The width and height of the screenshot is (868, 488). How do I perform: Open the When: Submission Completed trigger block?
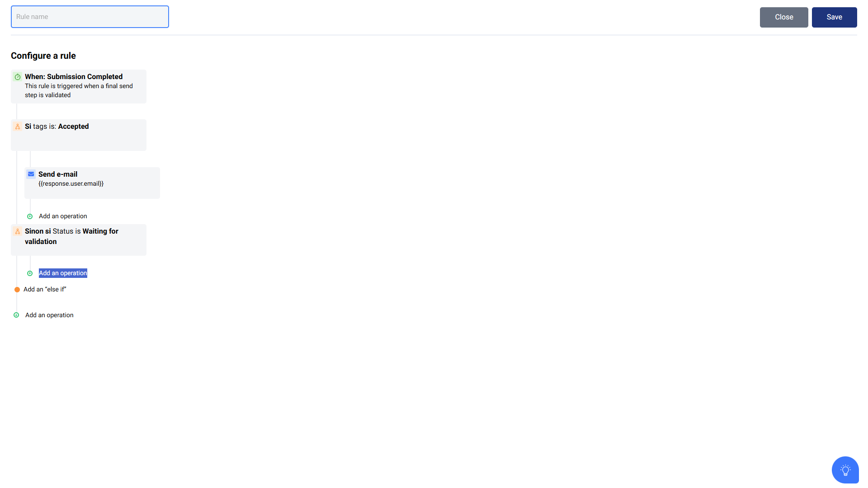pos(79,86)
